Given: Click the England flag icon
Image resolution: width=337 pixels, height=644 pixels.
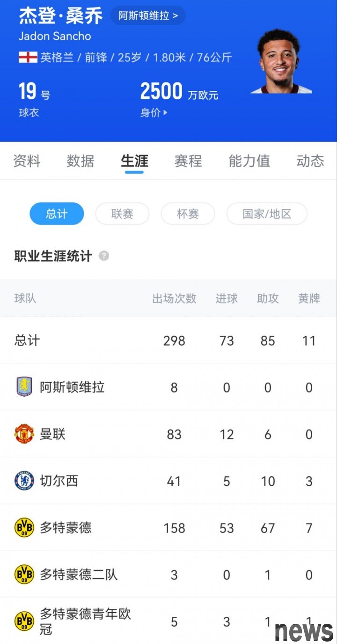Looking at the screenshot, I should [28, 58].
